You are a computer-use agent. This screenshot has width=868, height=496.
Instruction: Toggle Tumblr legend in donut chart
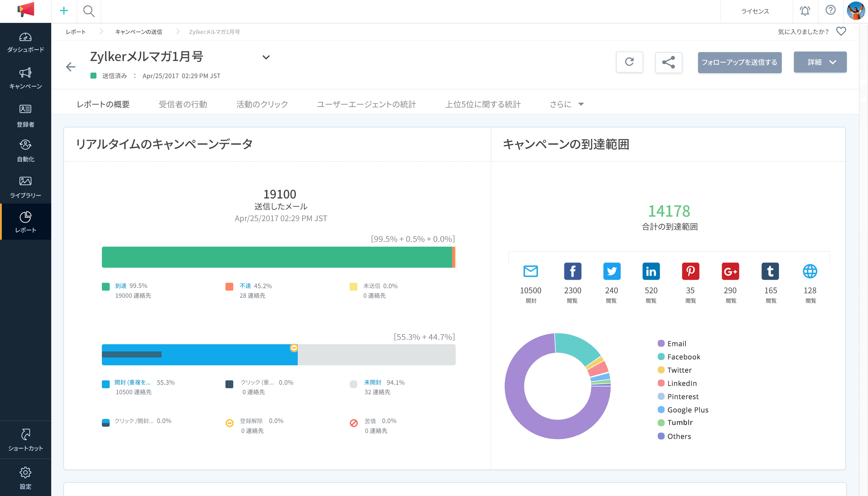[x=675, y=423]
